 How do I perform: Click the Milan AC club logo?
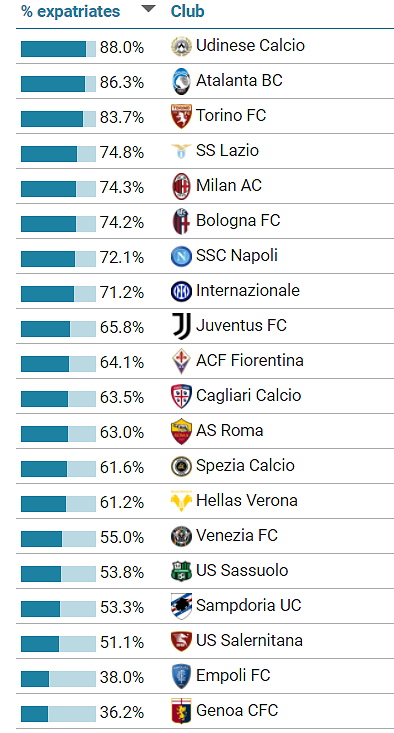[x=181, y=187]
